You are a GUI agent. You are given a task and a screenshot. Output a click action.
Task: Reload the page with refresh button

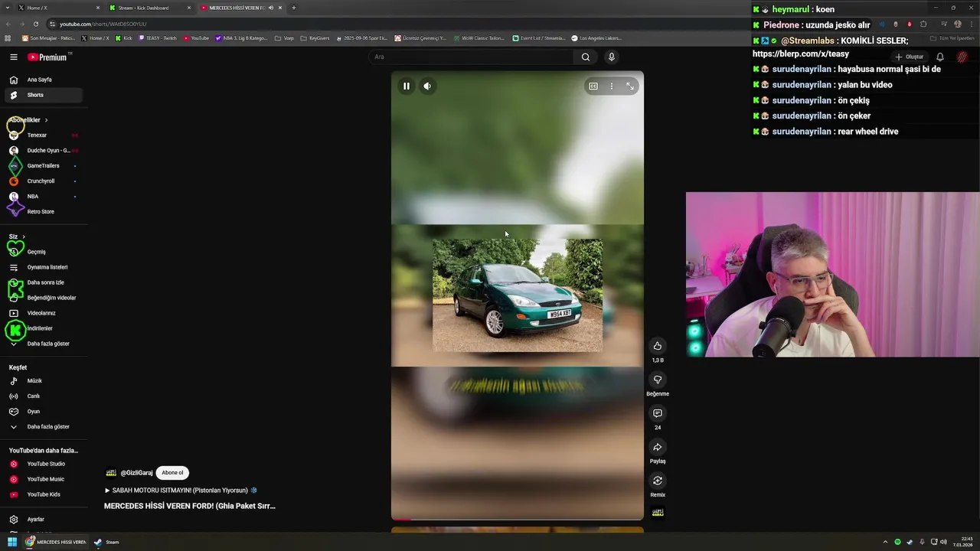click(35, 24)
